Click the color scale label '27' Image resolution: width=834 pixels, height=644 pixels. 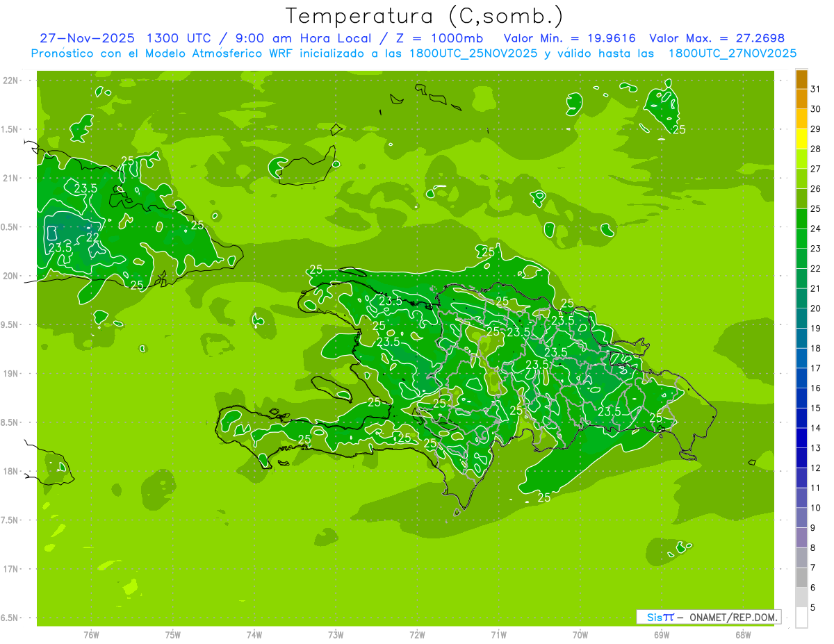[x=815, y=169]
